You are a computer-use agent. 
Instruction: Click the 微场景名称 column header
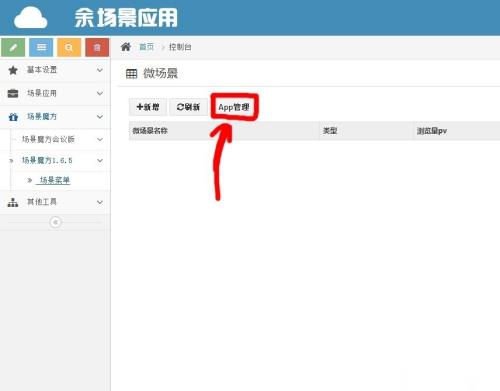tap(150, 131)
